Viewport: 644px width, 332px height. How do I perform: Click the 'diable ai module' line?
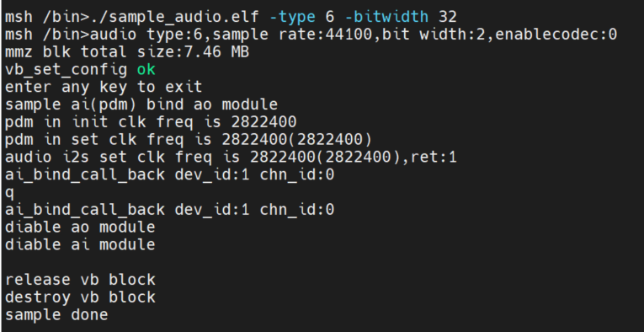80,244
